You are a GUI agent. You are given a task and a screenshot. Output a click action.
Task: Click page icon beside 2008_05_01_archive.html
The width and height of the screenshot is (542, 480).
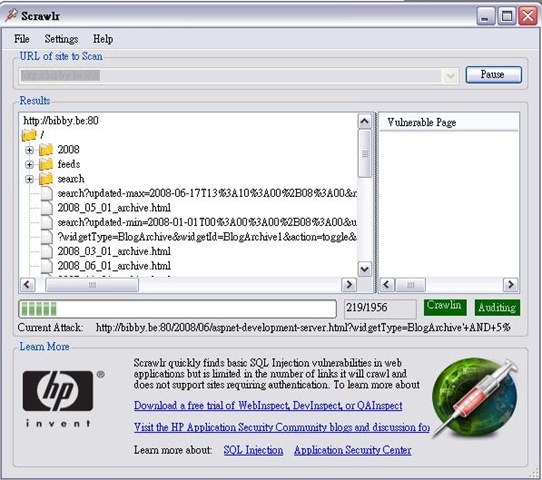point(47,208)
